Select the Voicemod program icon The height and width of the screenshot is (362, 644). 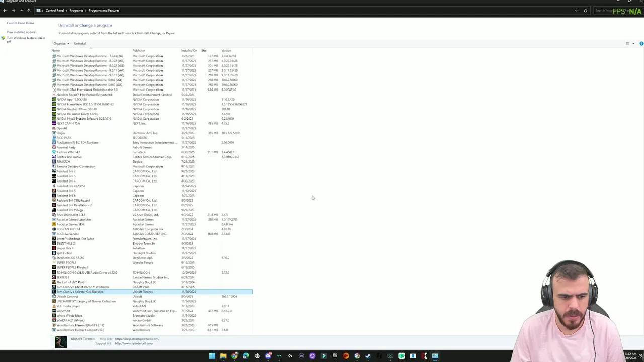click(54, 311)
